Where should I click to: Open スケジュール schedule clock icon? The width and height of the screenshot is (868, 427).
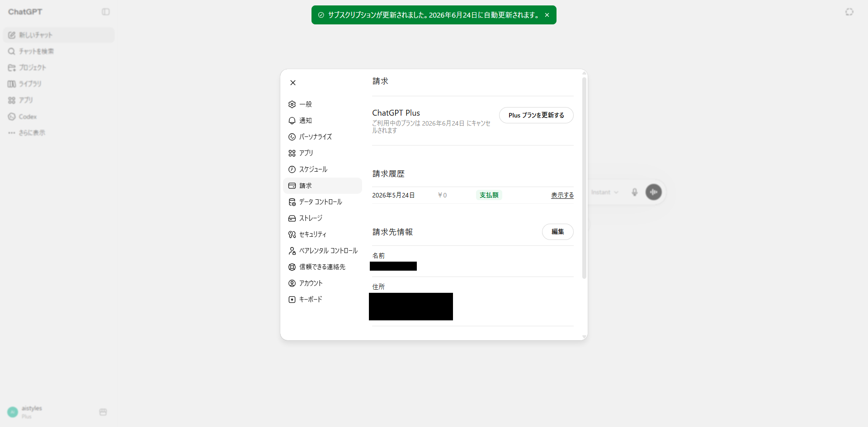pyautogui.click(x=292, y=169)
